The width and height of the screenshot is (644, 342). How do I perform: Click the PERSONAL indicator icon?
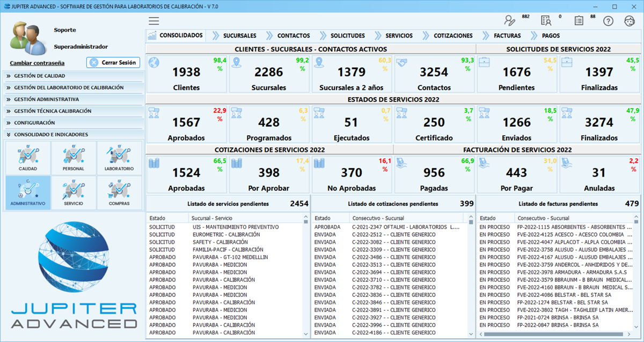click(x=74, y=157)
